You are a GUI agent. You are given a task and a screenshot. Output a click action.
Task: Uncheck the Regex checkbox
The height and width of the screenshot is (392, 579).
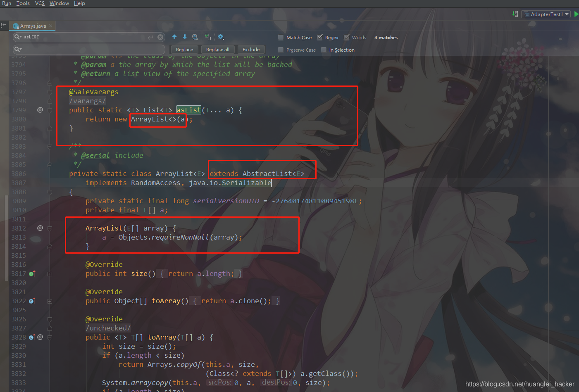coord(320,37)
